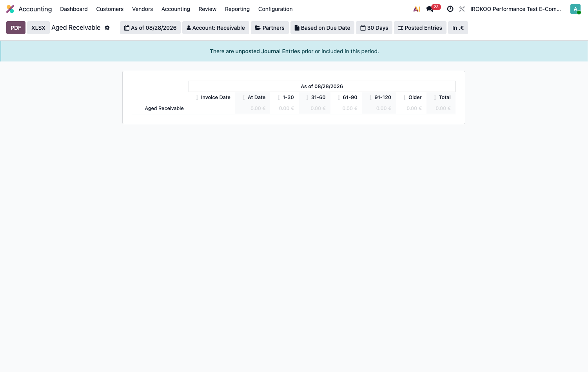Open the Vendors menu
This screenshot has height=372, width=588.
(142, 9)
